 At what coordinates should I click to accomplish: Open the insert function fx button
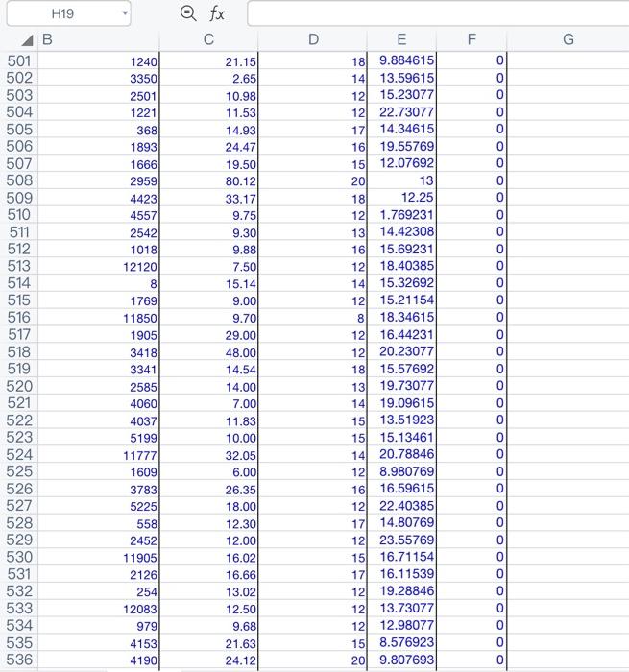tap(217, 13)
